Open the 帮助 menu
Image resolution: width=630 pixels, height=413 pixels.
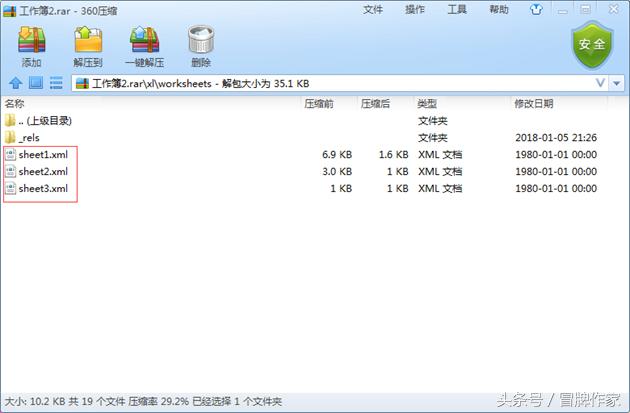[499, 9]
